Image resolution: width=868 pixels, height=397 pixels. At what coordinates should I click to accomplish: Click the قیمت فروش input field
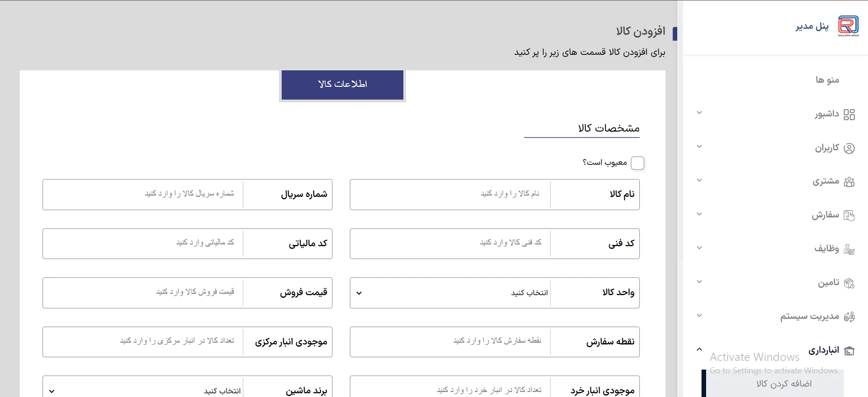coord(143,293)
